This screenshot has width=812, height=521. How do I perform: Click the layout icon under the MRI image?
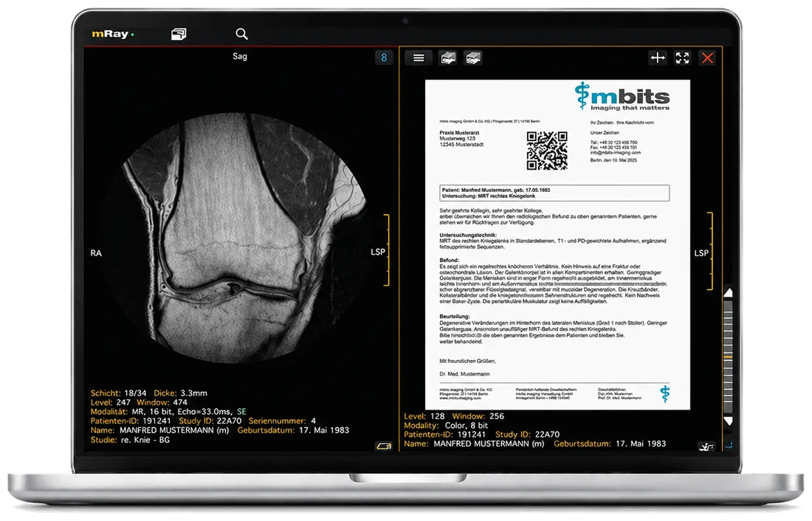coord(384,446)
